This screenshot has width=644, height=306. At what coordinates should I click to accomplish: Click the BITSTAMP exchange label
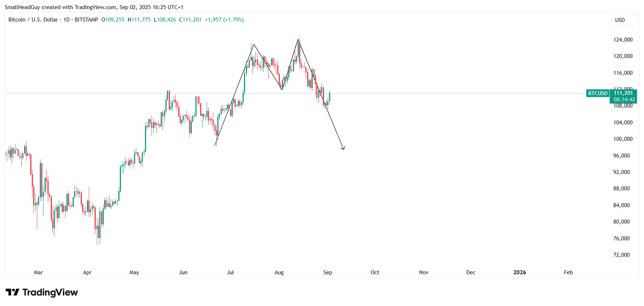(x=87, y=20)
